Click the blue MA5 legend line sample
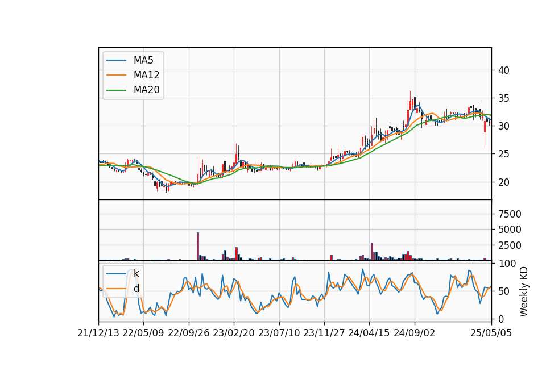546x392 pixels. coord(116,61)
